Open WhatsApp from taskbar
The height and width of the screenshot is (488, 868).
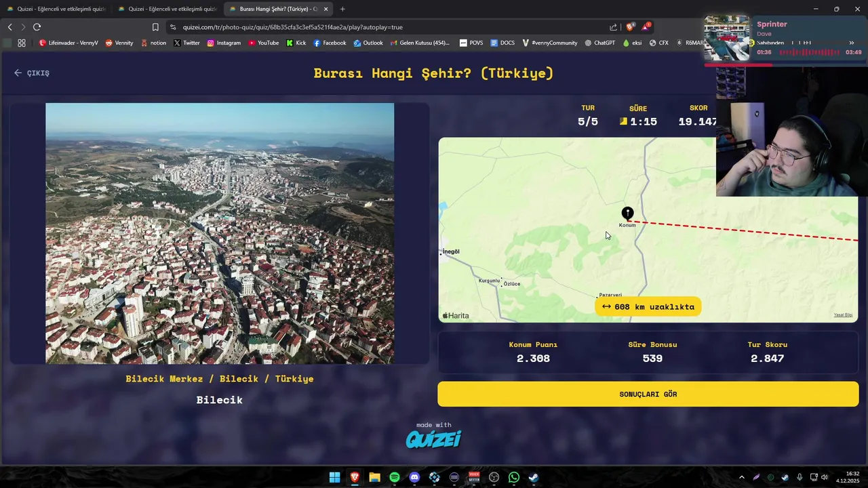[x=514, y=477]
